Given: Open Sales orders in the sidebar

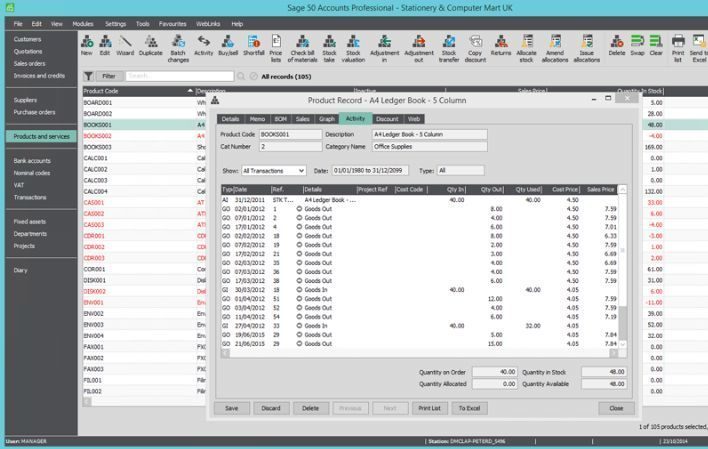Looking at the screenshot, I should coord(29,64).
